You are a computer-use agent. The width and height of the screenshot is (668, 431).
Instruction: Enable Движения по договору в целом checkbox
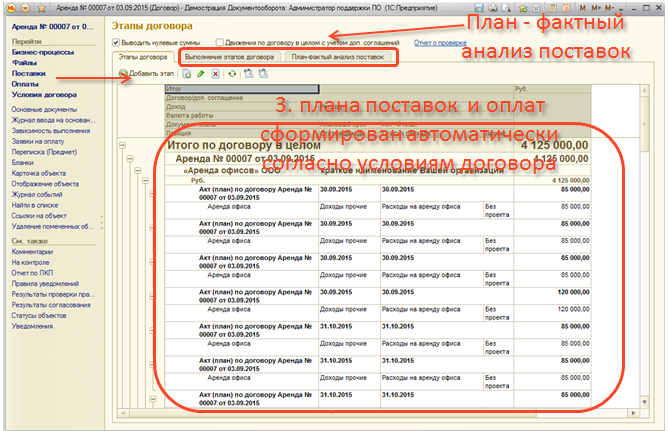(205, 44)
